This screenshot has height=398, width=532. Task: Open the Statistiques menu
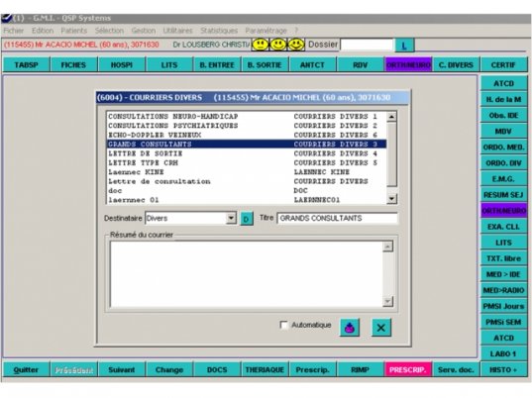coord(219,31)
